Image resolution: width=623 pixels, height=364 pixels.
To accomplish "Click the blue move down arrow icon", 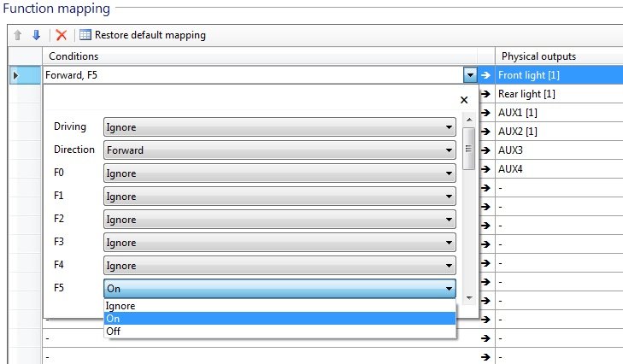I will 37,35.
